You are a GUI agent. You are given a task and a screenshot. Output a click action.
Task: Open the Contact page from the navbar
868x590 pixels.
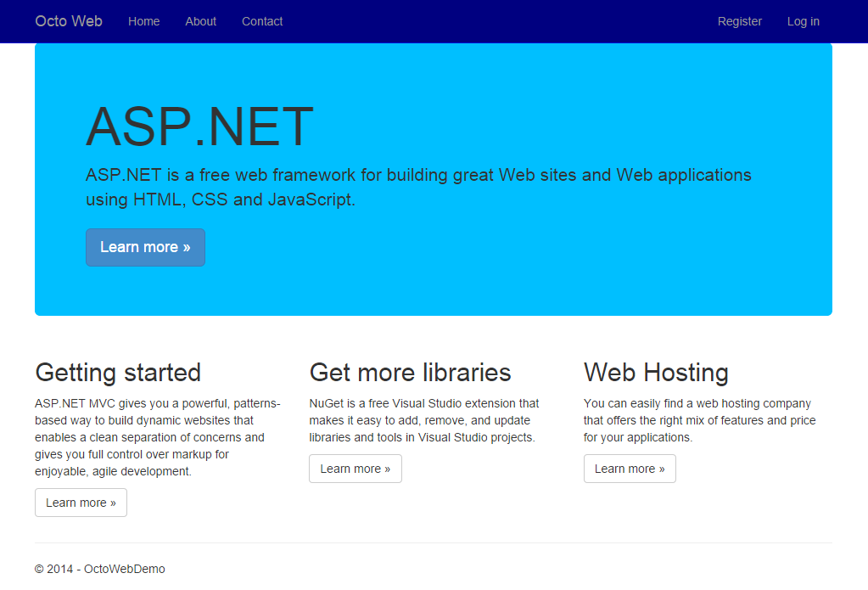pos(262,21)
